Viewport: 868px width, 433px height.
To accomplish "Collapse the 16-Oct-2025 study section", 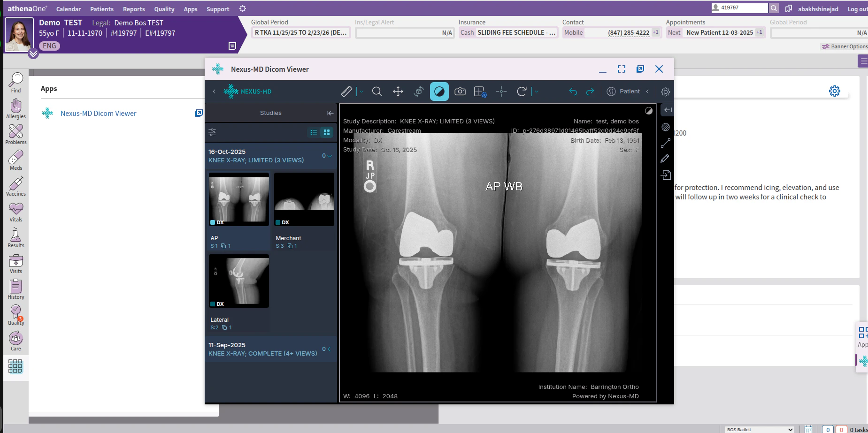I will tap(329, 156).
